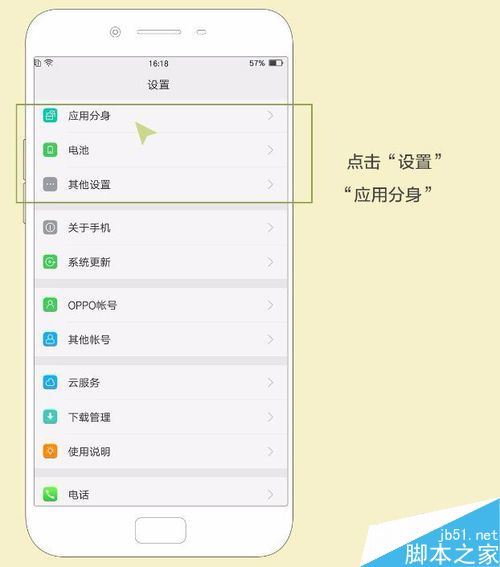
Task: Tap the phone's home button
Action: click(161, 530)
